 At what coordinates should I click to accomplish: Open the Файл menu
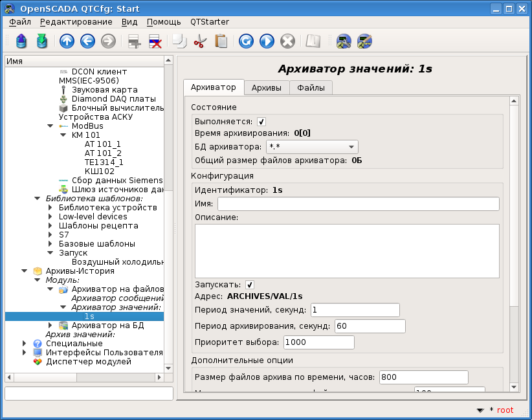click(x=19, y=22)
